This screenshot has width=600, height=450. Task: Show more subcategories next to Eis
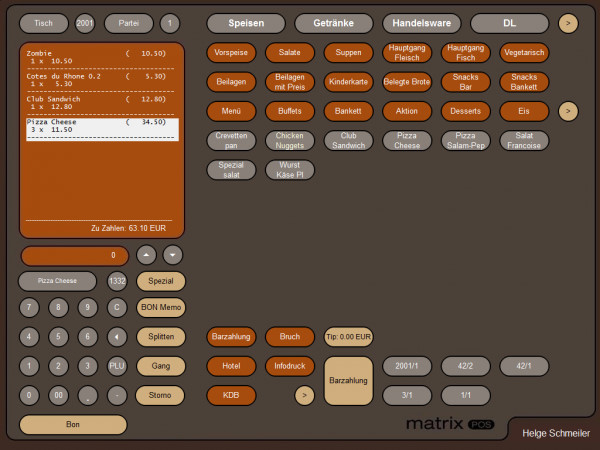point(568,111)
